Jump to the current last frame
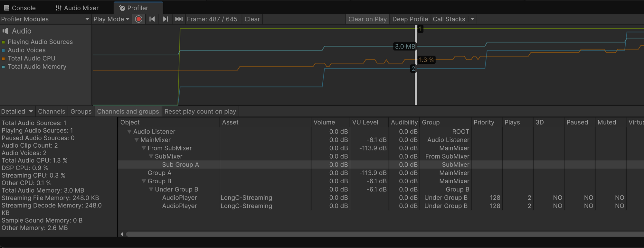 tap(179, 19)
